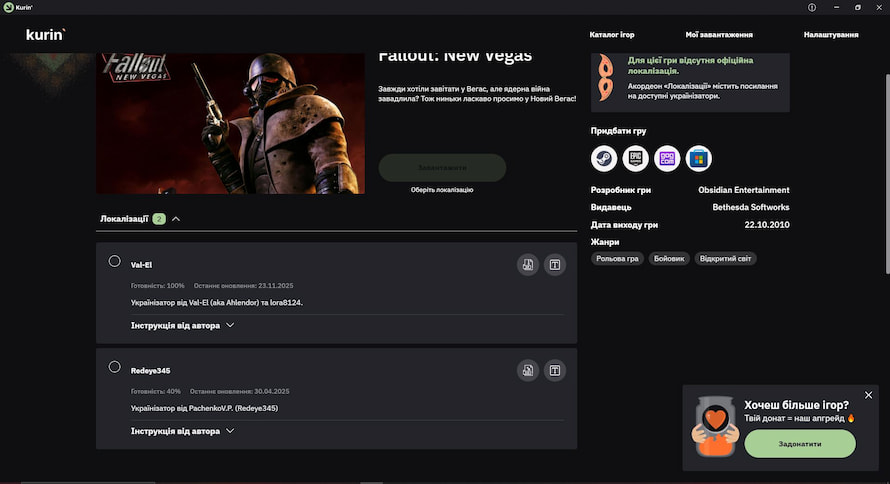The height and width of the screenshot is (484, 890).
Task: Click the Рольова гра genre tag
Action: (x=617, y=259)
